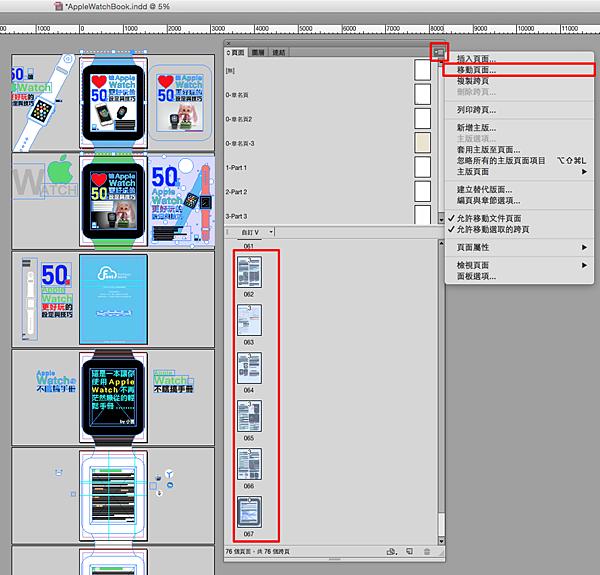
Task: Click the beige 0-章名頁-3 master thumbnail
Action: pos(422,143)
